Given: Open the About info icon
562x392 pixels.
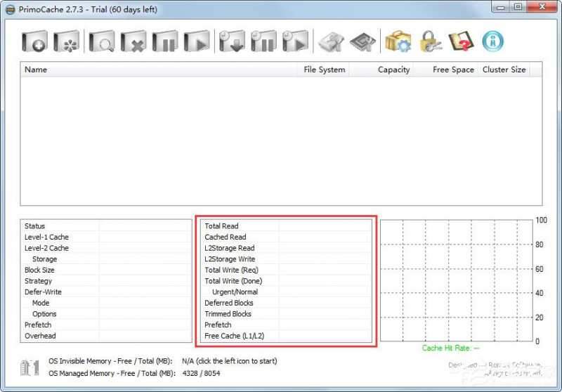Looking at the screenshot, I should pos(493,41).
